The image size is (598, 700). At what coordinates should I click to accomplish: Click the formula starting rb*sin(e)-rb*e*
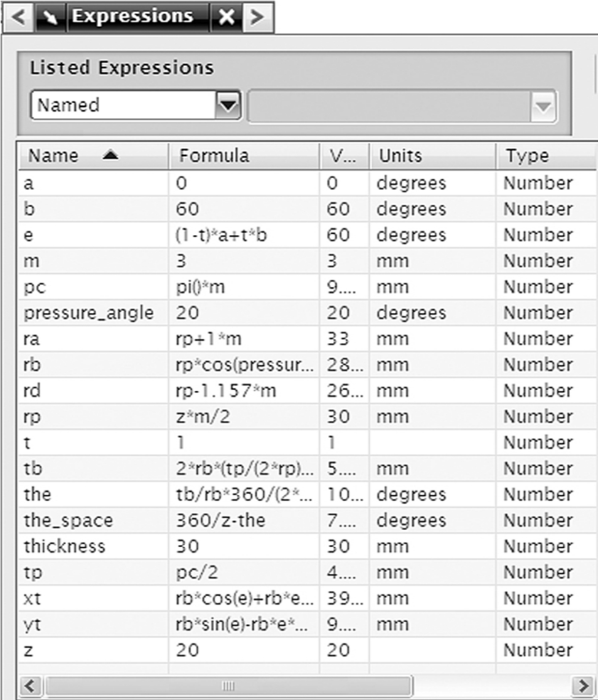242,624
